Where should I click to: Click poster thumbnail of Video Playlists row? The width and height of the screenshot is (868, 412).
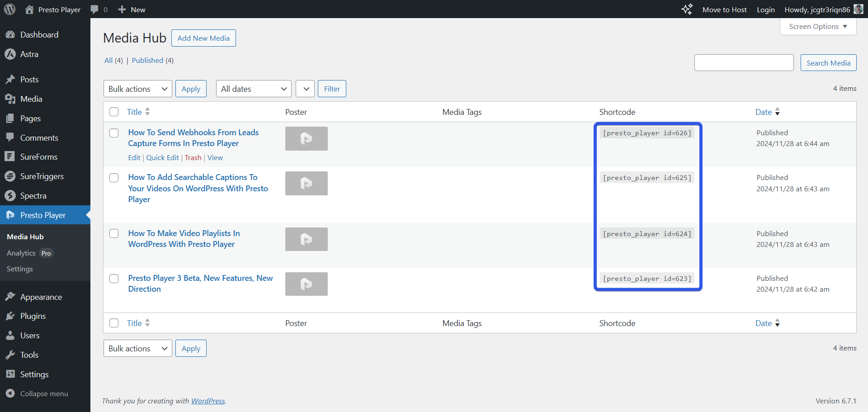307,239
